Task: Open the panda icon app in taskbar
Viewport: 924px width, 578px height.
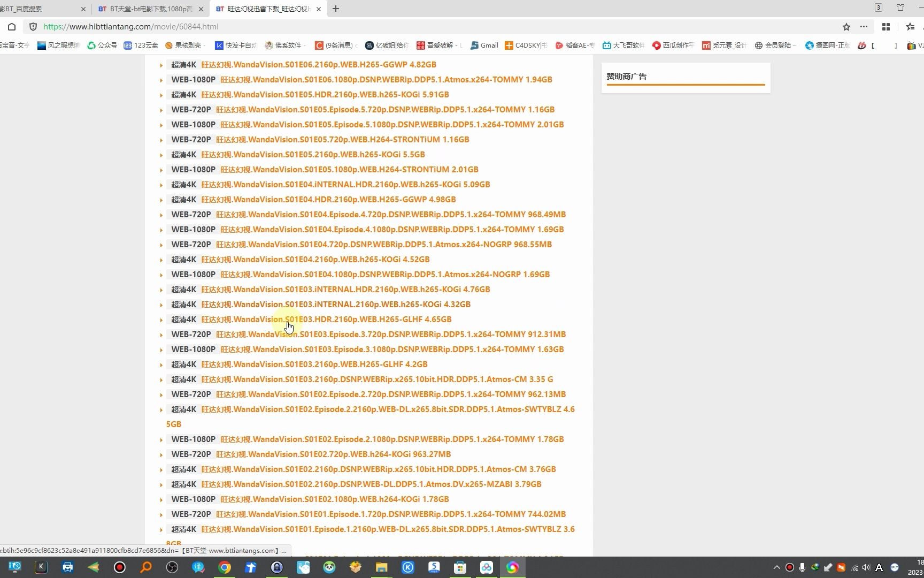Action: [x=329, y=567]
